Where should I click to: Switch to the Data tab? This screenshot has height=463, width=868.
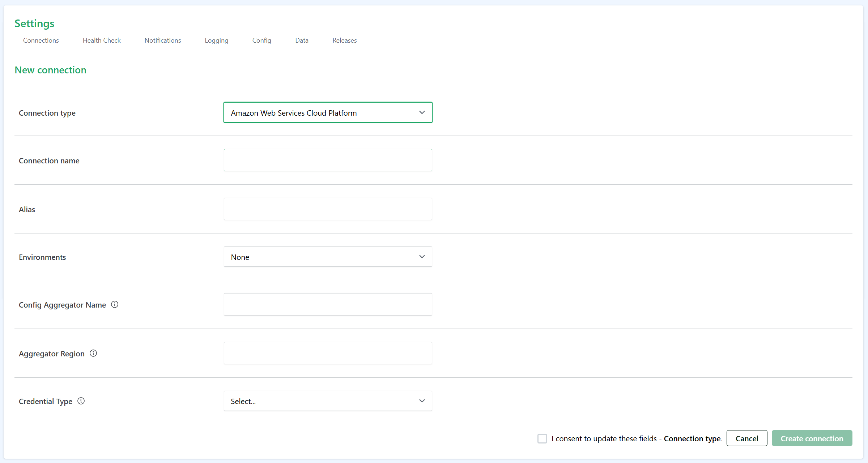pos(302,40)
